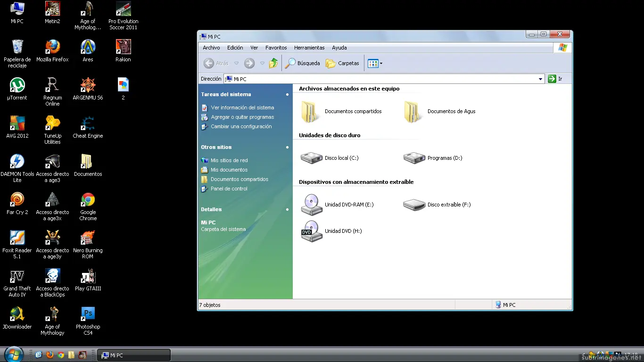This screenshot has width=644, height=362.
Task: Open the Edición menu
Action: tap(235, 48)
